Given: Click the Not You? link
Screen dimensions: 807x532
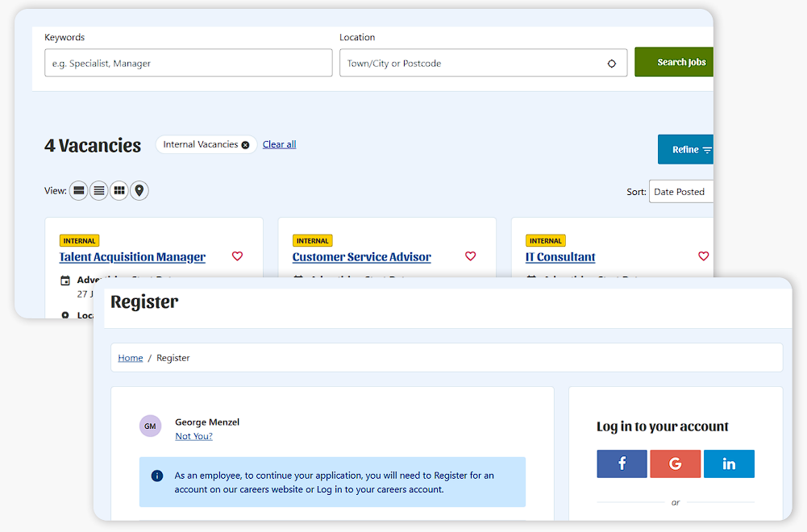Looking at the screenshot, I should coord(193,436).
